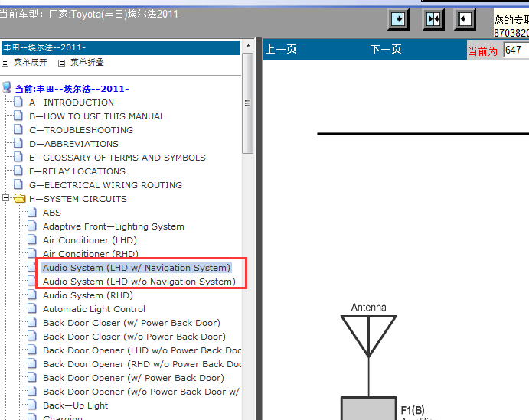
Task: Click page icon beside ABS
Action: coord(32,212)
